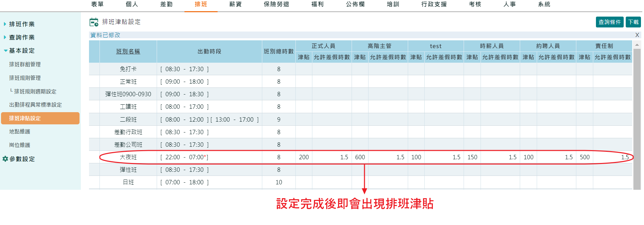This screenshot has width=644, height=225.
Task: Open the 表單 top menu
Action: click(x=97, y=4)
